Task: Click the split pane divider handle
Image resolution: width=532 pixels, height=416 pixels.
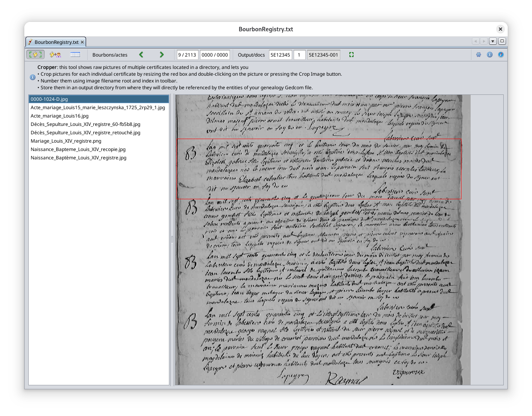Action: 172,239
